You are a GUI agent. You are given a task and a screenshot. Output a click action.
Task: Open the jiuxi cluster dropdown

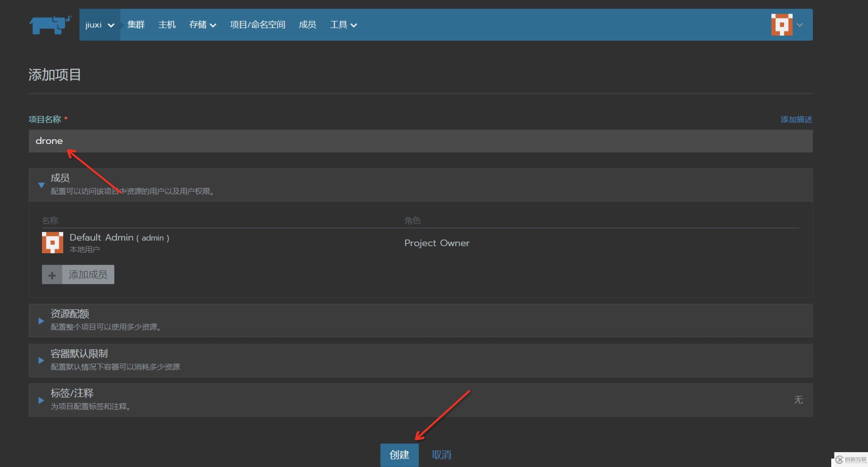tap(100, 25)
